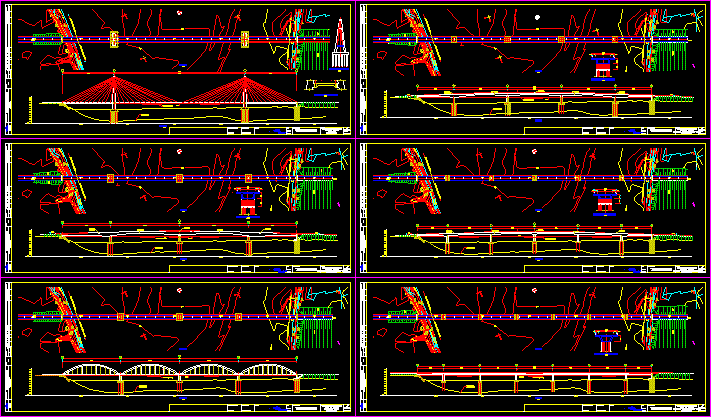
Task: Open the sheet right of the arch bridge sheet
Action: point(533,346)
